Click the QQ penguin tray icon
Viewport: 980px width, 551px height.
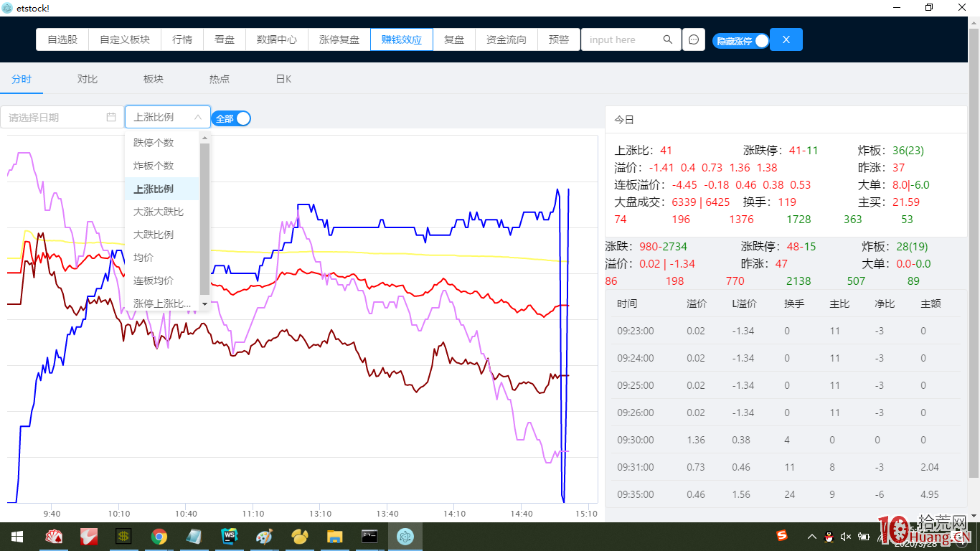point(829,537)
